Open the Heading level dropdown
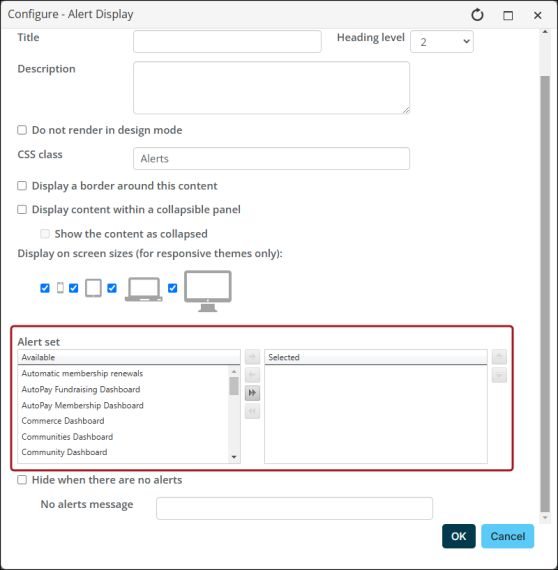 pos(442,42)
